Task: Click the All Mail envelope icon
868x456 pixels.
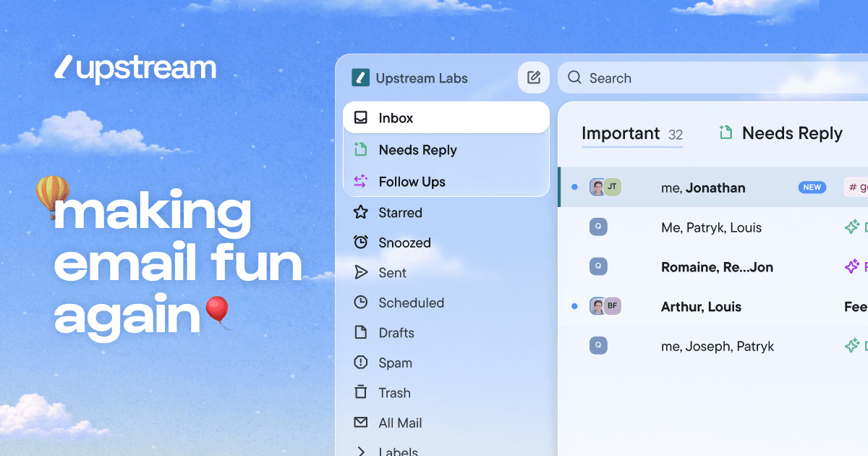Action: click(x=360, y=422)
